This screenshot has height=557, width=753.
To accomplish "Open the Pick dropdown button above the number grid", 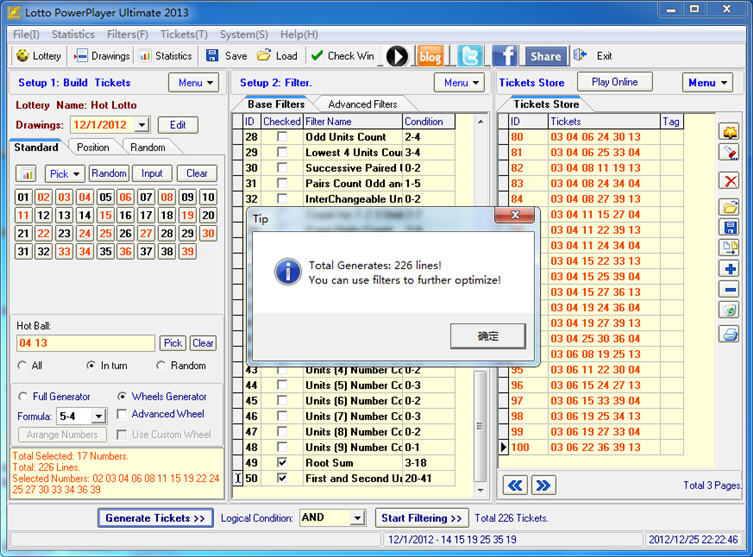I will [x=65, y=173].
